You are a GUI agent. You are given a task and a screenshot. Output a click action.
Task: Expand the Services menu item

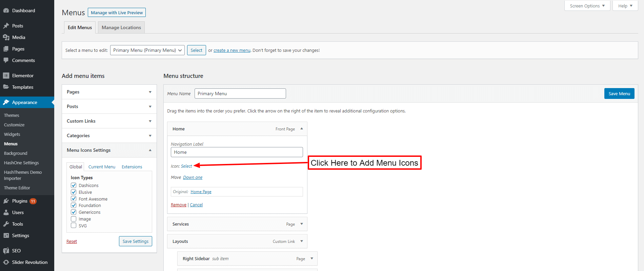[302, 224]
